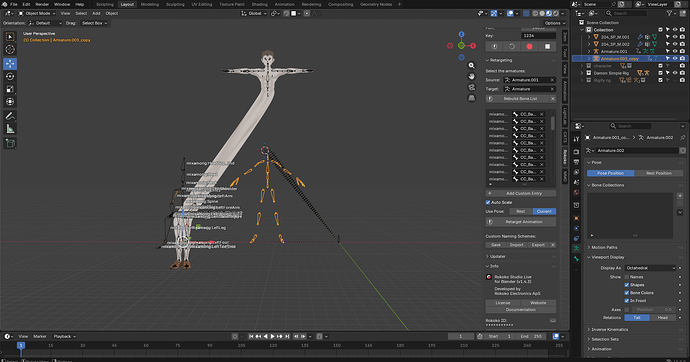690x362 pixels.
Task: Activate the Transform tool
Action: [10, 102]
